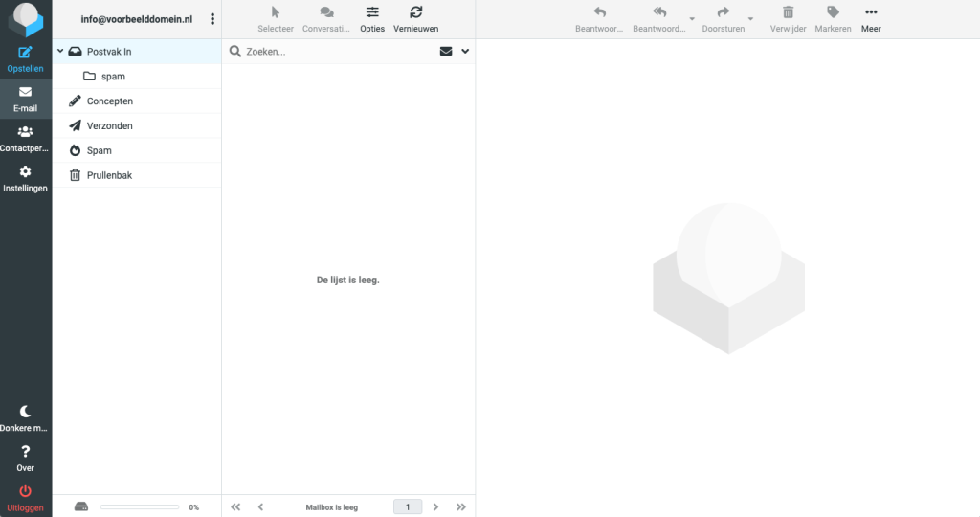Collapse the Postvak In folder tree

[59, 52]
